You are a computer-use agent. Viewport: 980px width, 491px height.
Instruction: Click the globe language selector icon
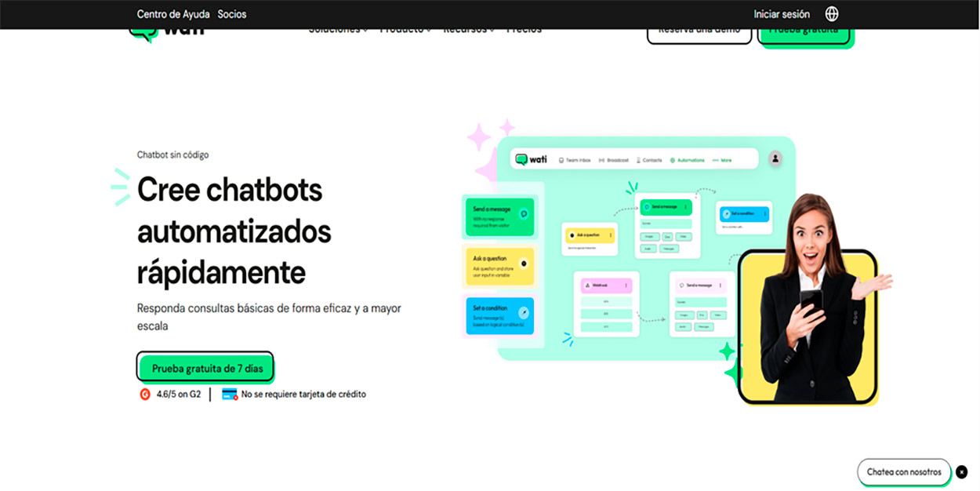[832, 14]
